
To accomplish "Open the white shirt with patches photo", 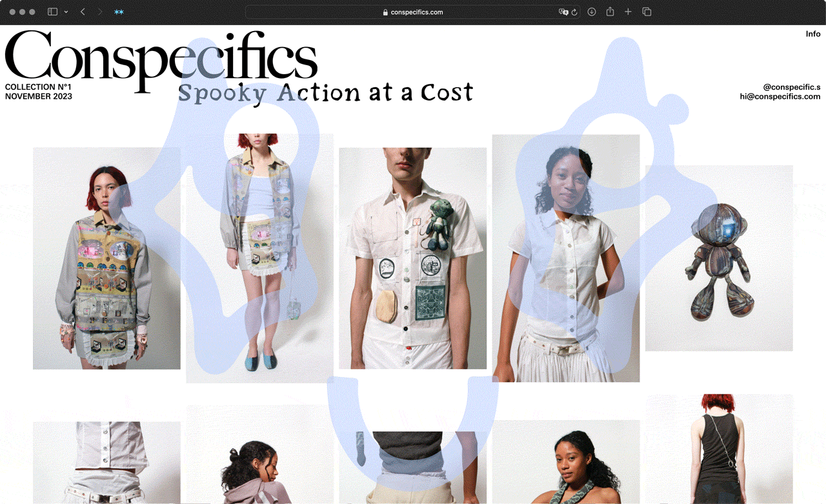I will pyautogui.click(x=413, y=258).
